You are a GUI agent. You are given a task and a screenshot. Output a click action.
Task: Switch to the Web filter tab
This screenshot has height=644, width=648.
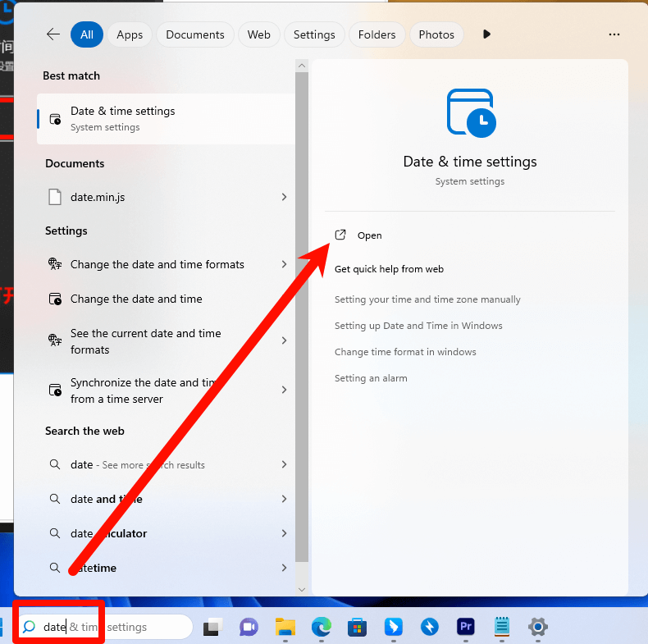(x=259, y=34)
